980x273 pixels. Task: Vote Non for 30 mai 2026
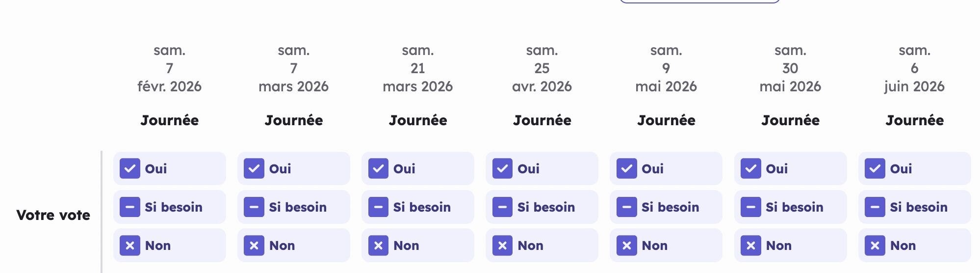pos(790,246)
